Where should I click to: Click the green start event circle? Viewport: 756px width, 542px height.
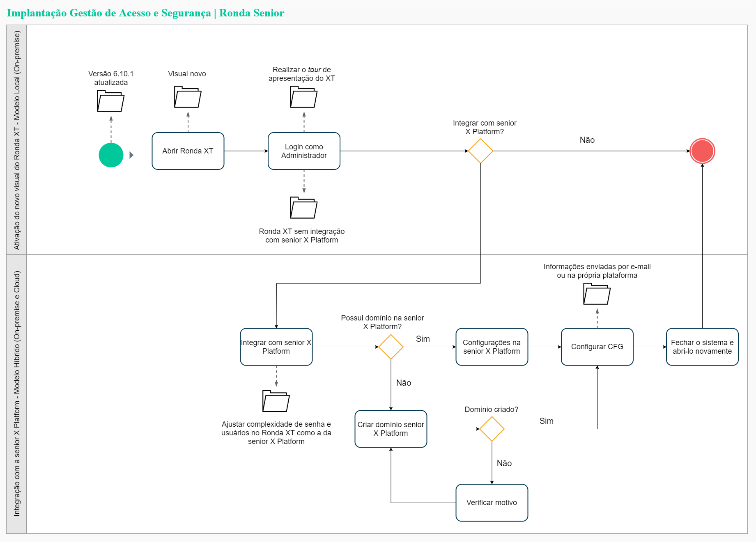[x=111, y=155]
